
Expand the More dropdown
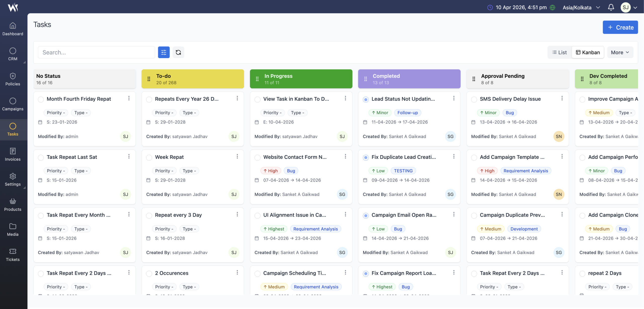pyautogui.click(x=620, y=52)
